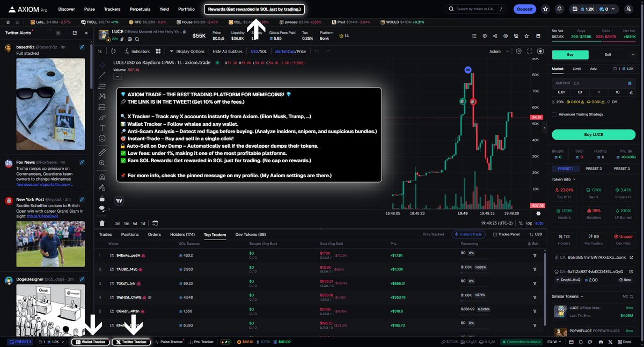Click the search-on-X magnifier under LUCE name
The width and height of the screenshot is (644, 347).
137,39
